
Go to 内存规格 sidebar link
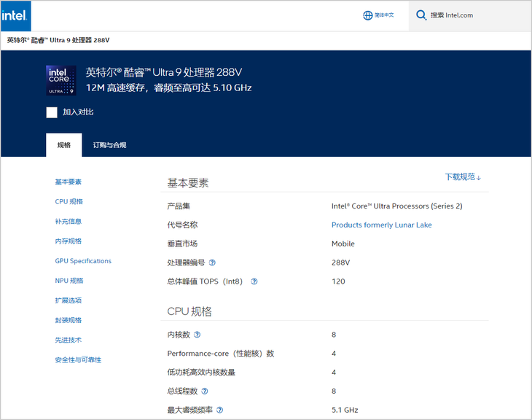pos(69,241)
